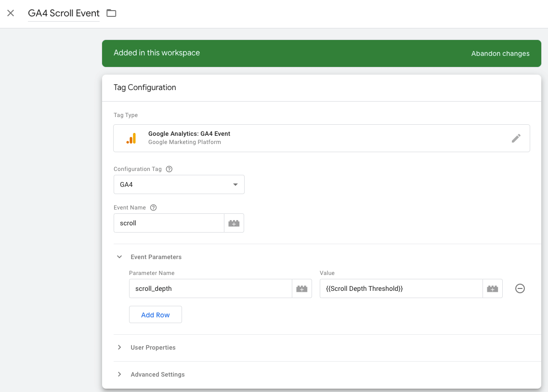Insert variable into parameter Value field
548x392 pixels.
492,289
